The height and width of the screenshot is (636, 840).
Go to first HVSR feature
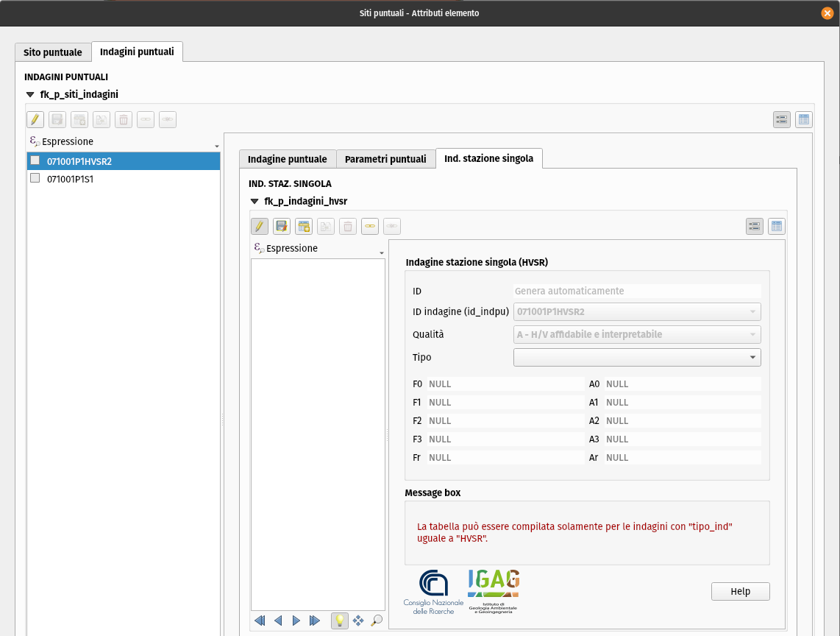260,621
